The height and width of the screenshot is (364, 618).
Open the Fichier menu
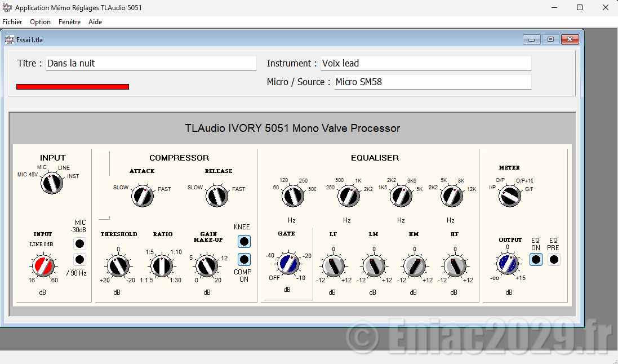pyautogui.click(x=12, y=22)
